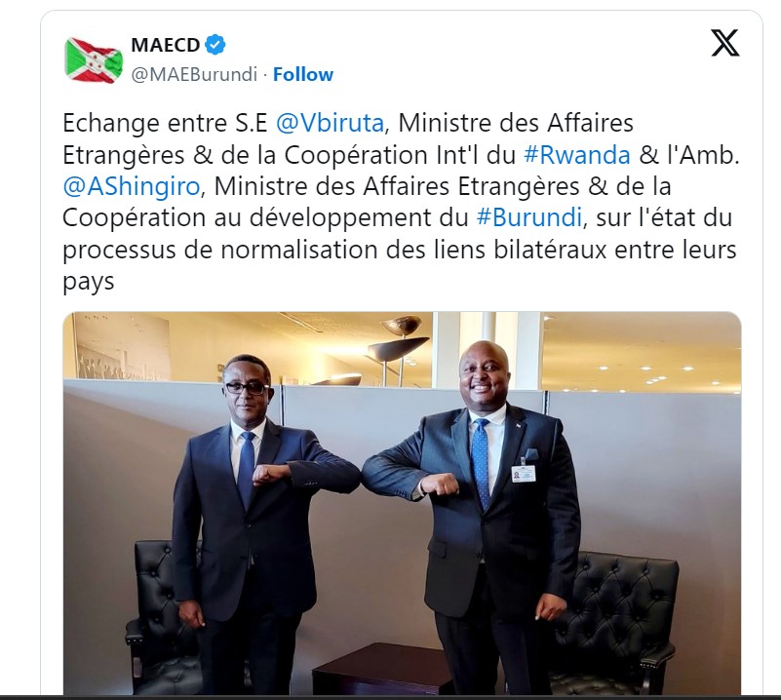Follow the MAECD account
The width and height of the screenshot is (781, 700).
coord(303,74)
